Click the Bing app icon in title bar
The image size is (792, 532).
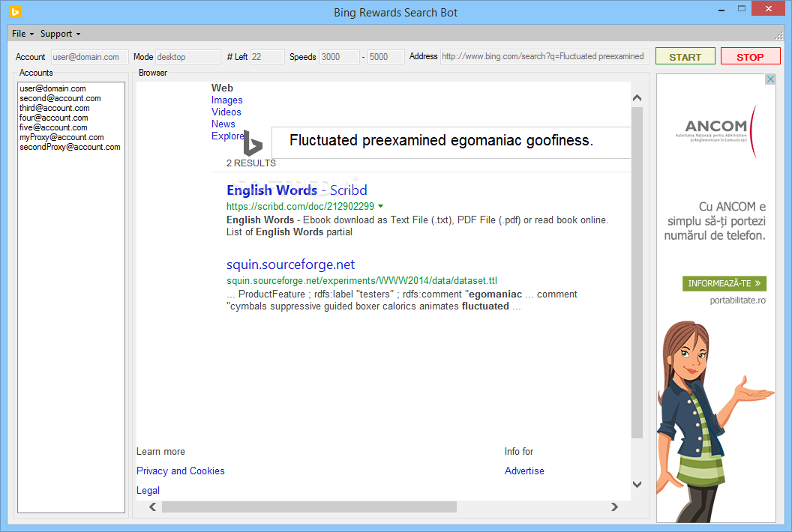point(15,11)
